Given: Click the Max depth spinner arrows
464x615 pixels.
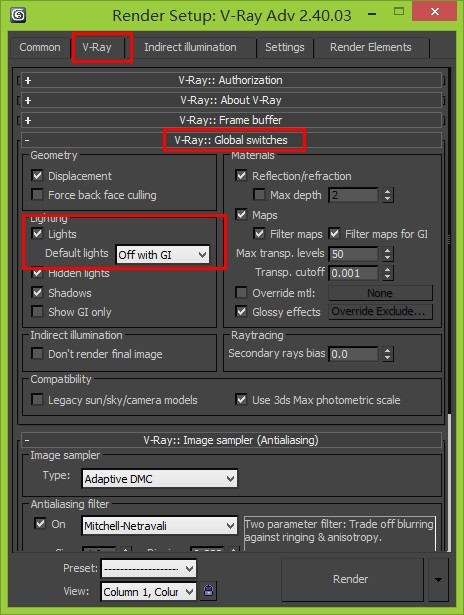Looking at the screenshot, I should 388,195.
